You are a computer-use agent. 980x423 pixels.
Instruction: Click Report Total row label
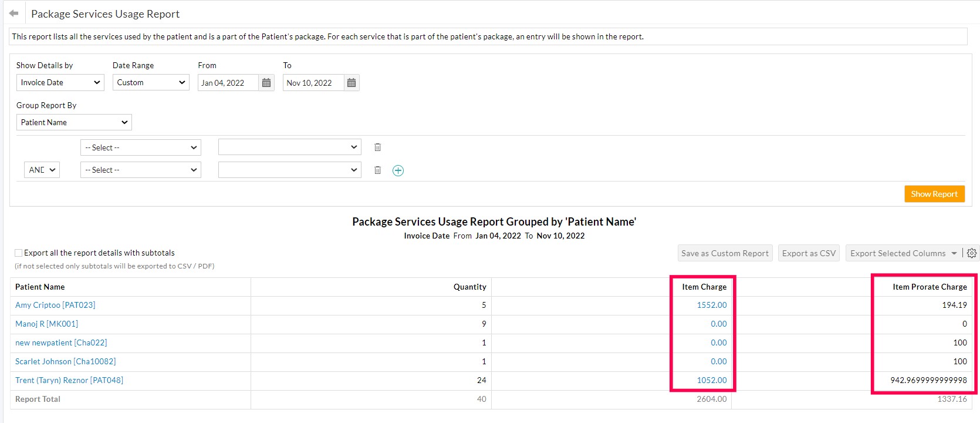pyautogui.click(x=38, y=399)
